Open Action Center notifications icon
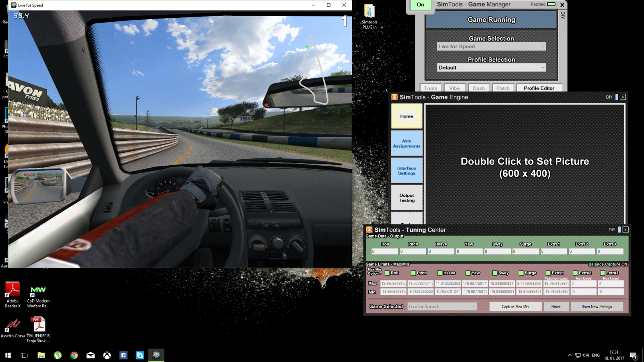 633,355
